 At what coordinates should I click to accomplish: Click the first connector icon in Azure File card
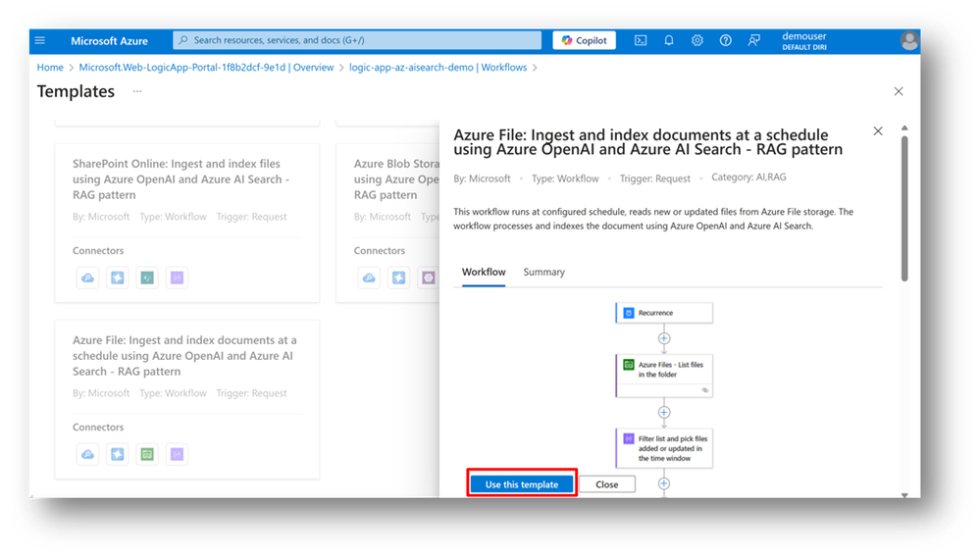coord(87,455)
